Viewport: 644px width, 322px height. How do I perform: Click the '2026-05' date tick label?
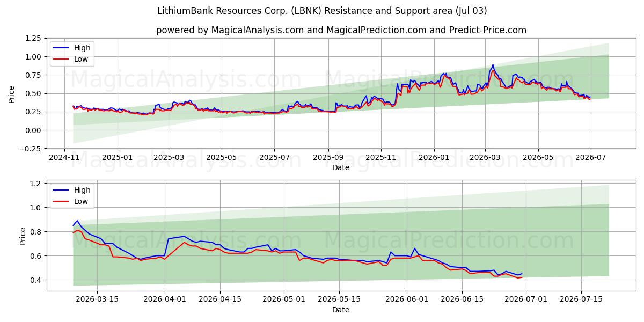[537, 158]
